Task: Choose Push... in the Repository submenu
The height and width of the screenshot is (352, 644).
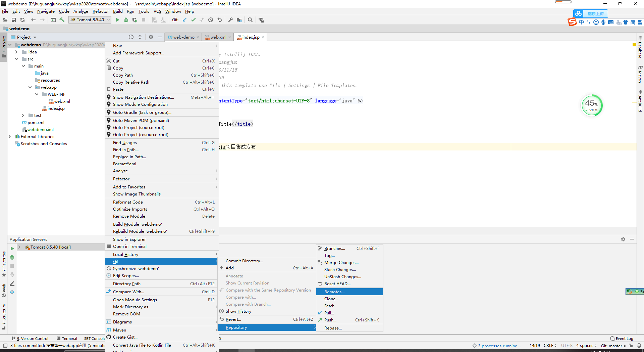Action: [350, 320]
